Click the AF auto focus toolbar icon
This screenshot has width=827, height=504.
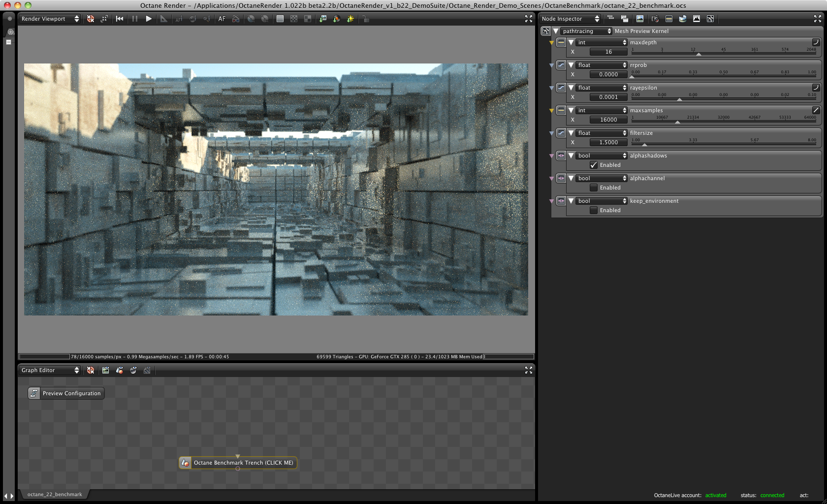(222, 19)
